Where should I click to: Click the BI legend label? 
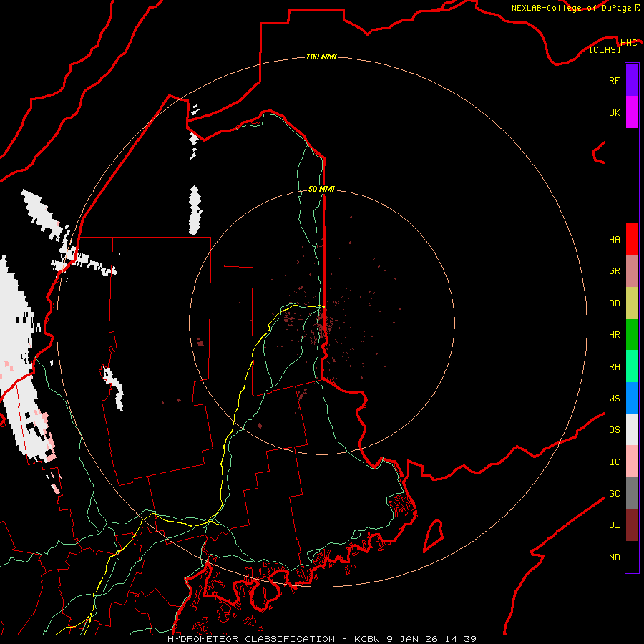click(x=614, y=525)
